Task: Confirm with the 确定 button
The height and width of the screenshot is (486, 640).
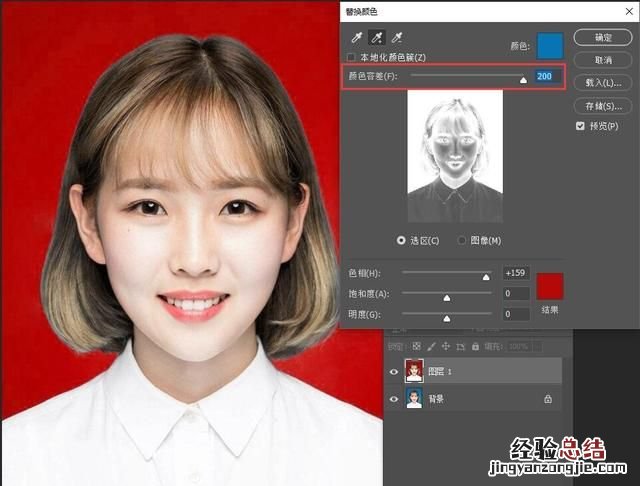Action: pos(603,38)
